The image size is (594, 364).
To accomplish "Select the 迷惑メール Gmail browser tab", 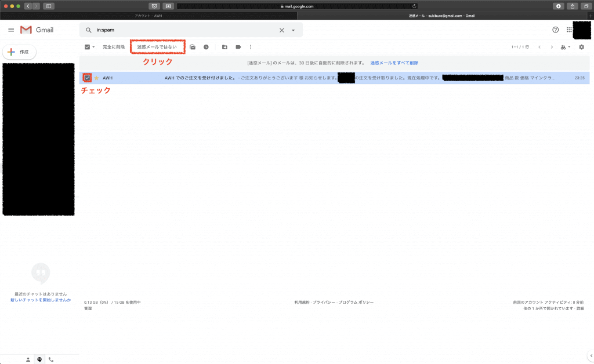I will click(x=442, y=16).
